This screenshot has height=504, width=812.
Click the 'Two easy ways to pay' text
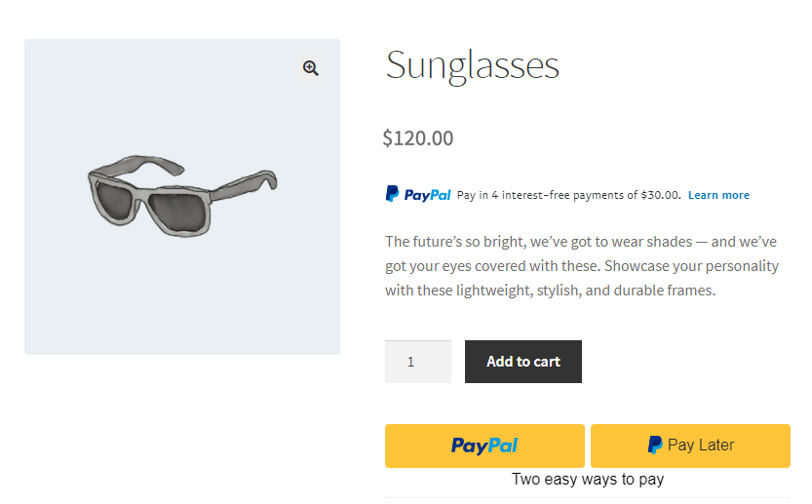tap(588, 480)
